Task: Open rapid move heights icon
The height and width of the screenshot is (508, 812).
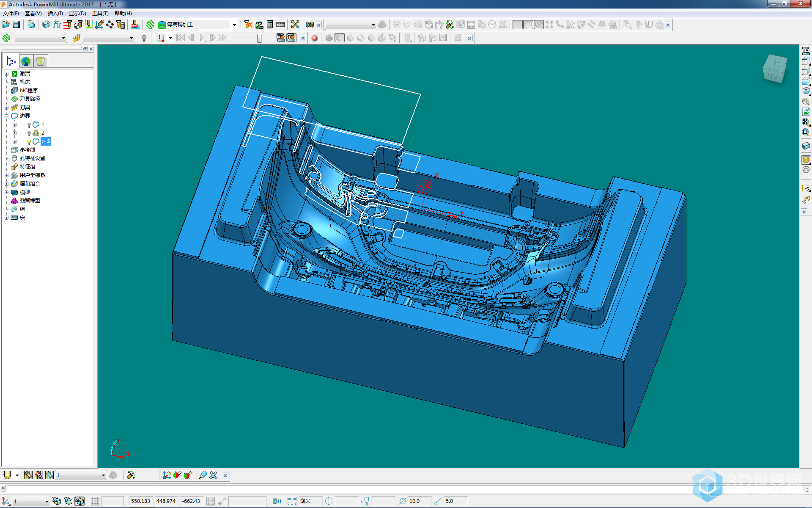Action: (x=67, y=25)
